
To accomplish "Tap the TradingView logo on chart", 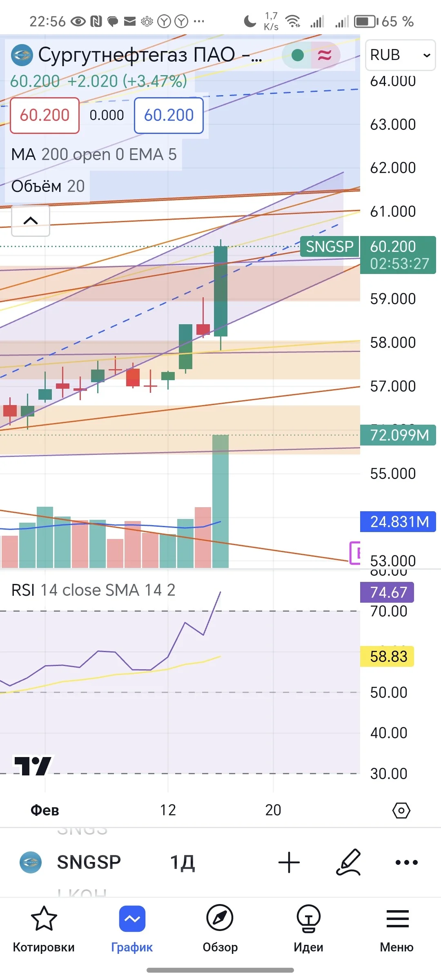I will [x=33, y=766].
